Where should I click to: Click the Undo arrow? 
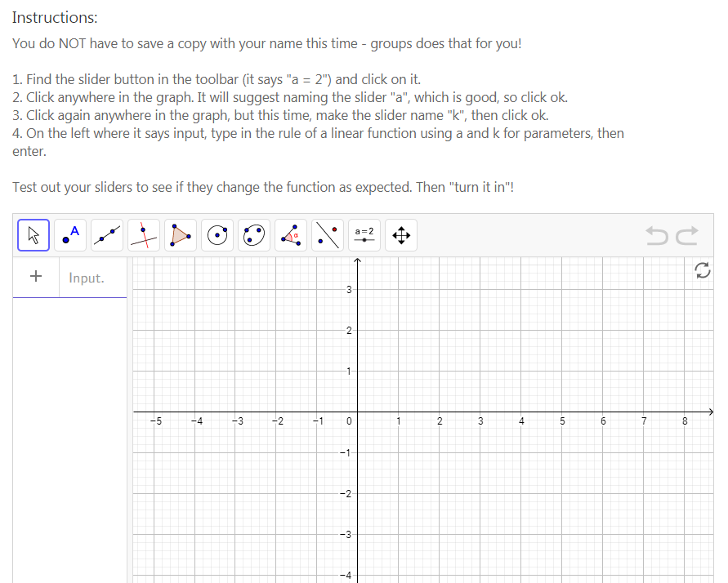tap(656, 236)
